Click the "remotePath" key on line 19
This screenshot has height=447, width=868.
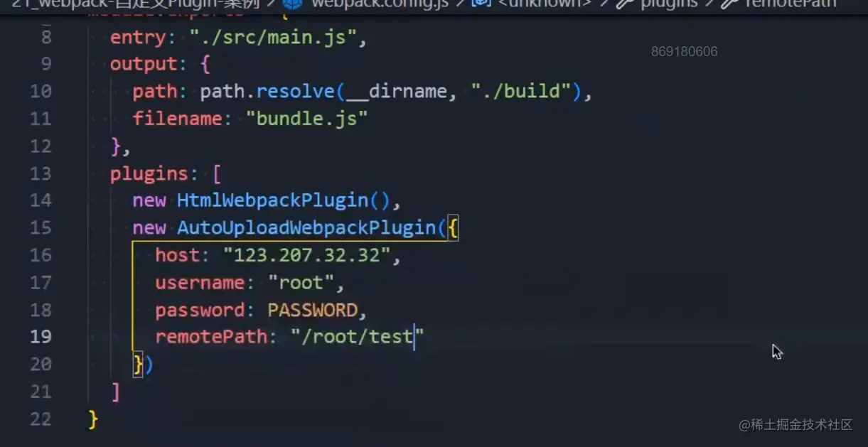click(x=211, y=337)
